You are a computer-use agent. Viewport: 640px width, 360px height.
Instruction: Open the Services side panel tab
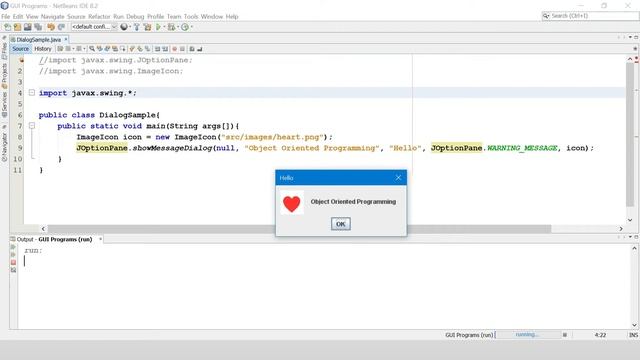click(x=4, y=105)
